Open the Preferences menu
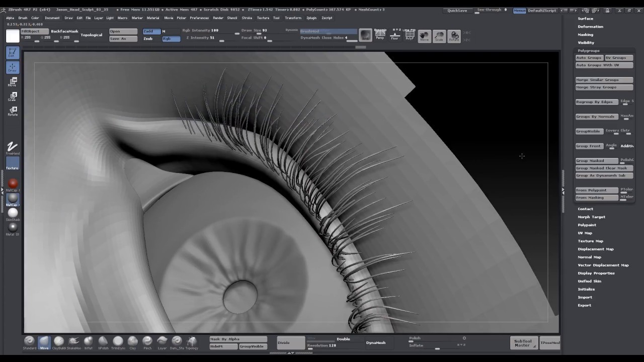Screen dimensions: 644x362 pyautogui.click(x=199, y=18)
